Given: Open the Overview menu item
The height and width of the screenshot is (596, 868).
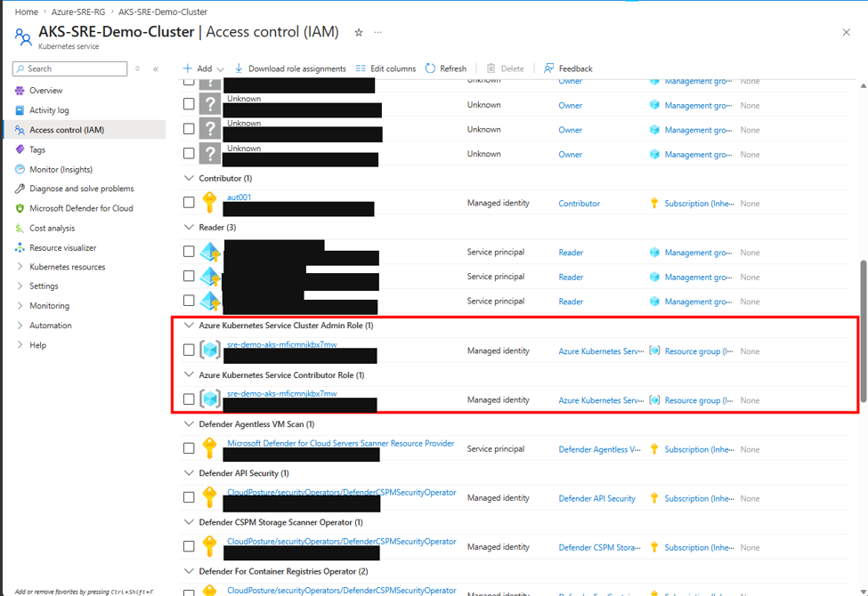Looking at the screenshot, I should pos(46,90).
